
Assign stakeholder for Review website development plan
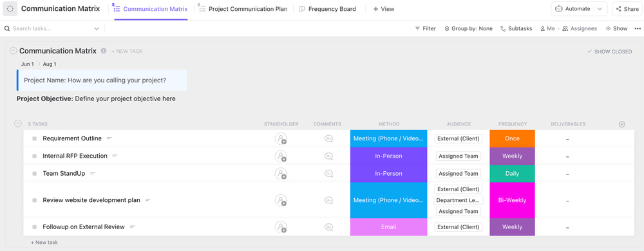[x=281, y=201]
